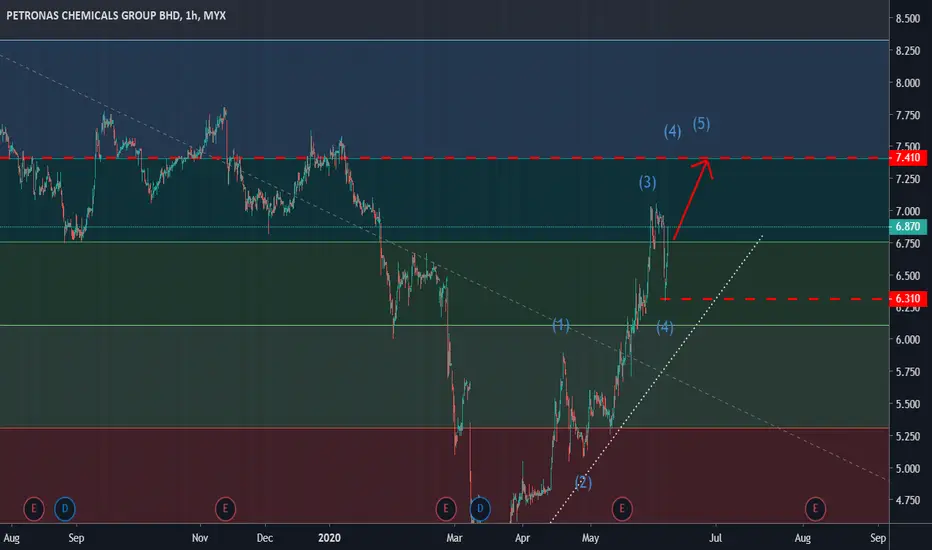Select the wave (1) label

pyautogui.click(x=561, y=325)
